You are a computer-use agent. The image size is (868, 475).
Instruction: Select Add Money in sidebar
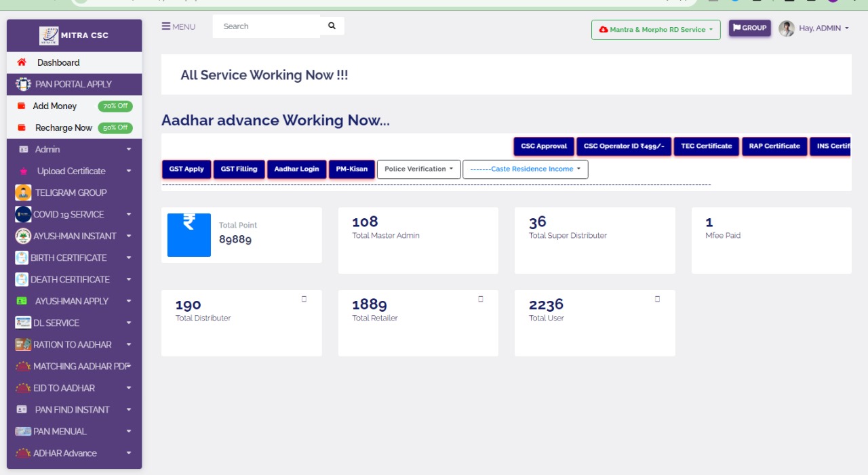tap(55, 106)
